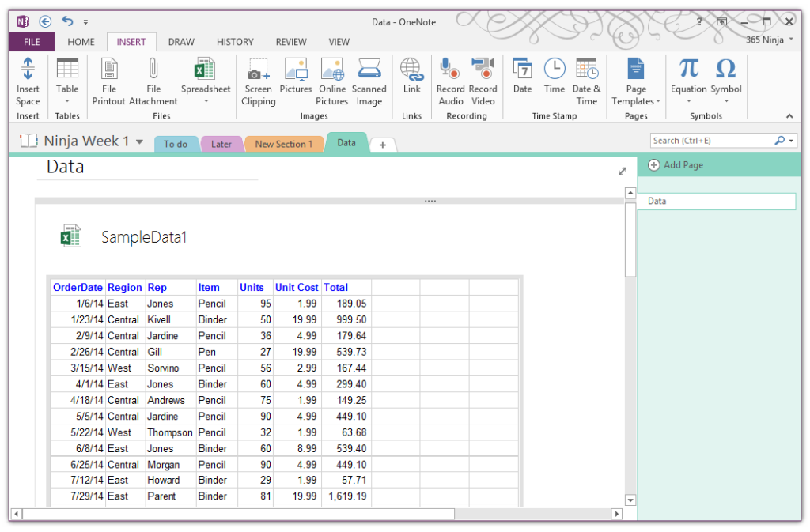810x532 pixels.
Task: Open the New Section 1 tab
Action: point(284,144)
